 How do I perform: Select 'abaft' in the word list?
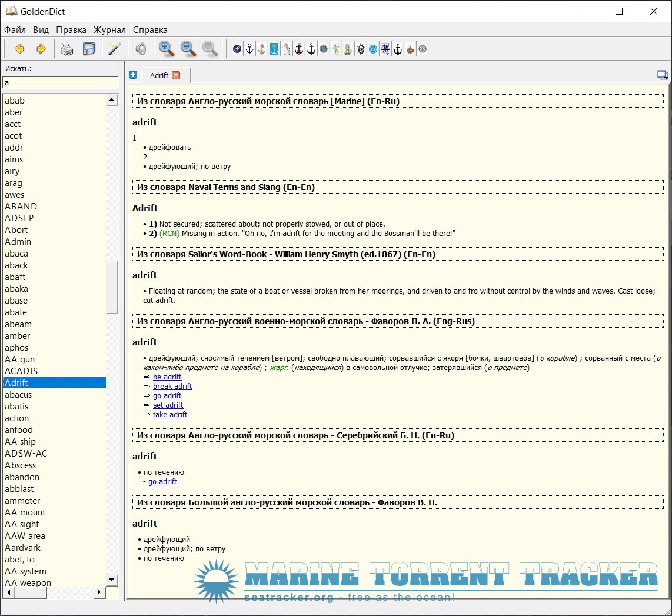[54, 277]
